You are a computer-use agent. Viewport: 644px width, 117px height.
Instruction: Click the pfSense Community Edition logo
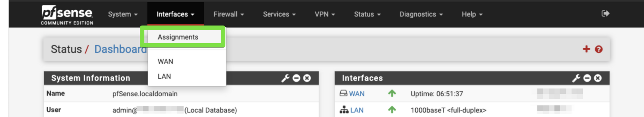point(67,15)
